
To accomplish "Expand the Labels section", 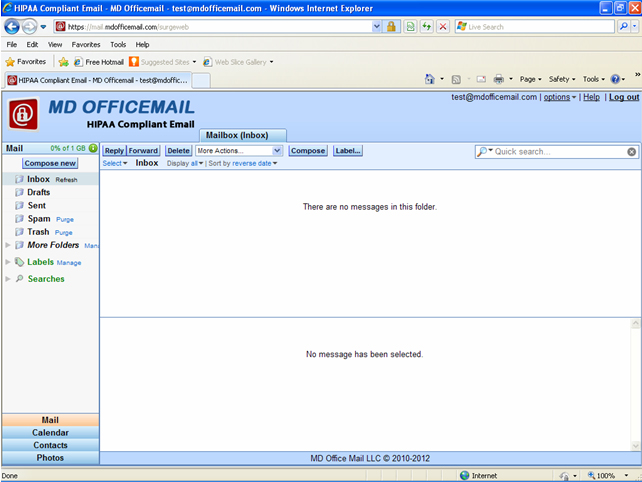I will tap(8, 262).
